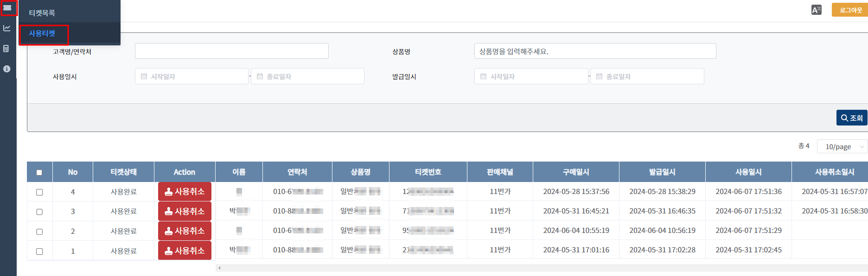Click usage time 2024-06-07 17:51:29
868x276 pixels.
[x=748, y=230]
